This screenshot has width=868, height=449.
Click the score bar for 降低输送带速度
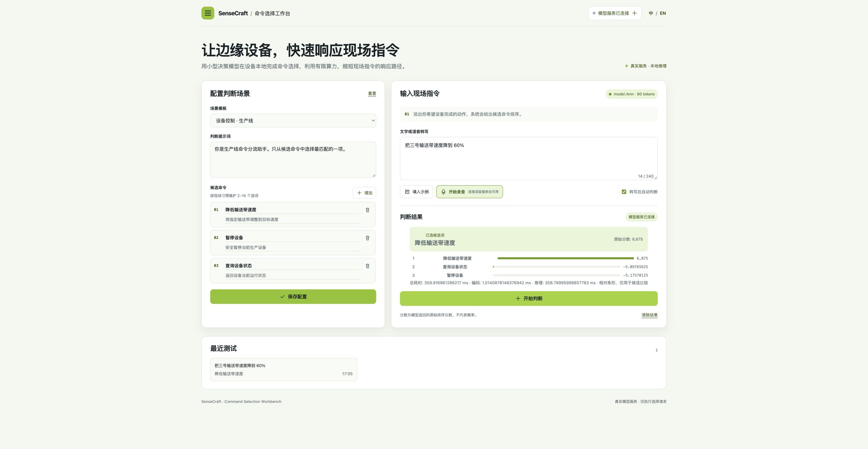(x=566, y=258)
